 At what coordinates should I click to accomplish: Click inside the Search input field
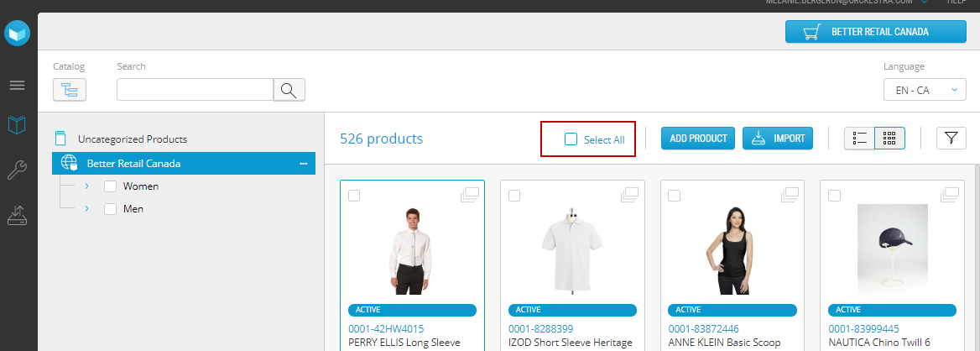pos(195,90)
